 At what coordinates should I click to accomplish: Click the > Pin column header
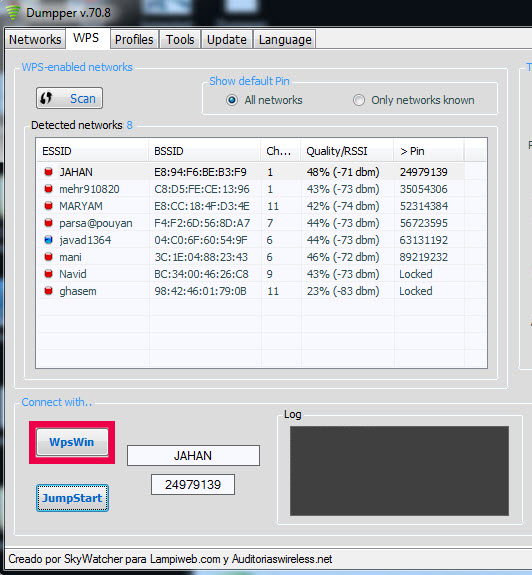(x=429, y=151)
